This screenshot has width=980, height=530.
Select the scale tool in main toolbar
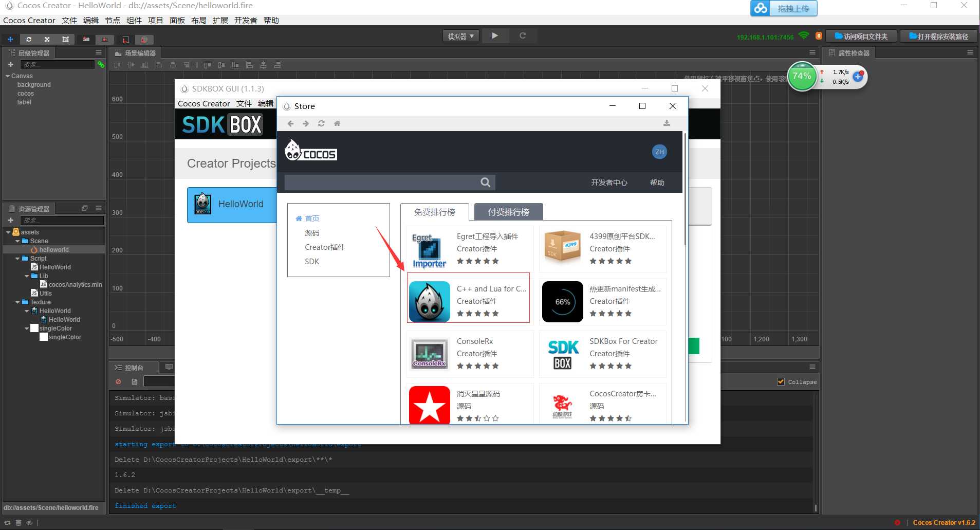(x=47, y=39)
